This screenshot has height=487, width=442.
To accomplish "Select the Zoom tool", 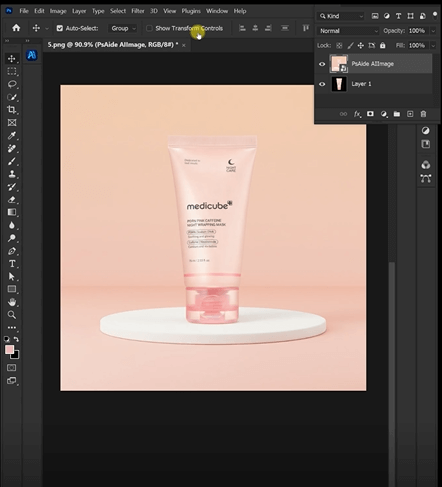I will coord(12,315).
